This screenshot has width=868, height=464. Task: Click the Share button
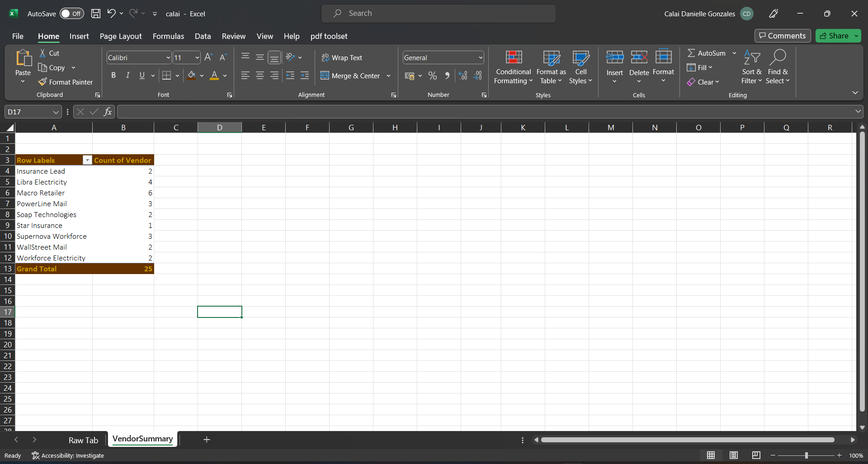pyautogui.click(x=834, y=36)
